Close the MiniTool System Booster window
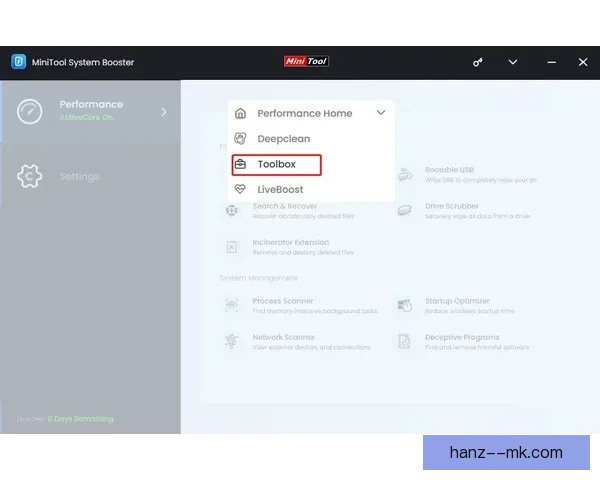600x480 pixels. tap(583, 62)
